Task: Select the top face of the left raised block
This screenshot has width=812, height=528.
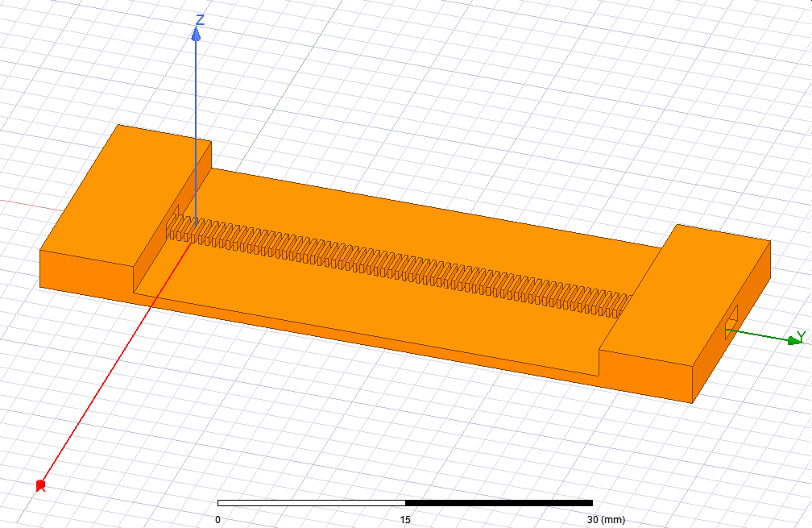Action: [x=126, y=197]
